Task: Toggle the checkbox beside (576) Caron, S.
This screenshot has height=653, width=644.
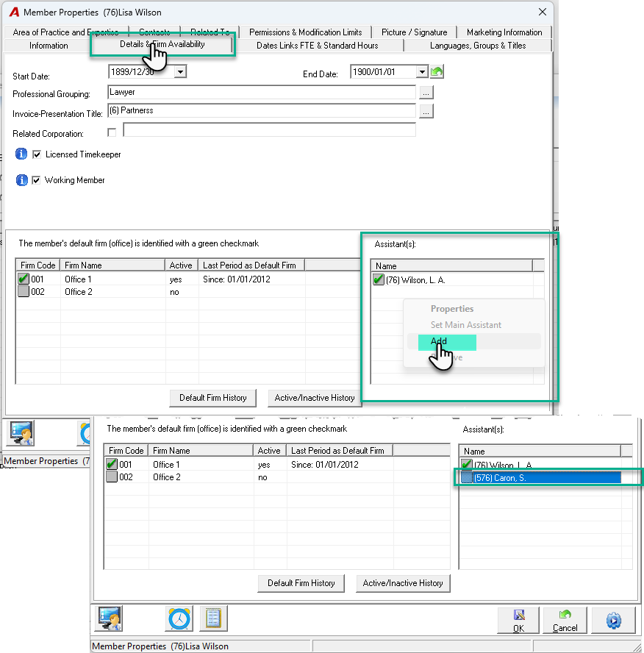Action: pyautogui.click(x=467, y=478)
